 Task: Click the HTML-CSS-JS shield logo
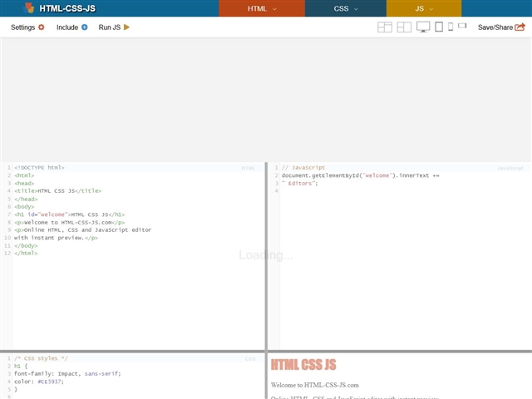(x=30, y=8)
